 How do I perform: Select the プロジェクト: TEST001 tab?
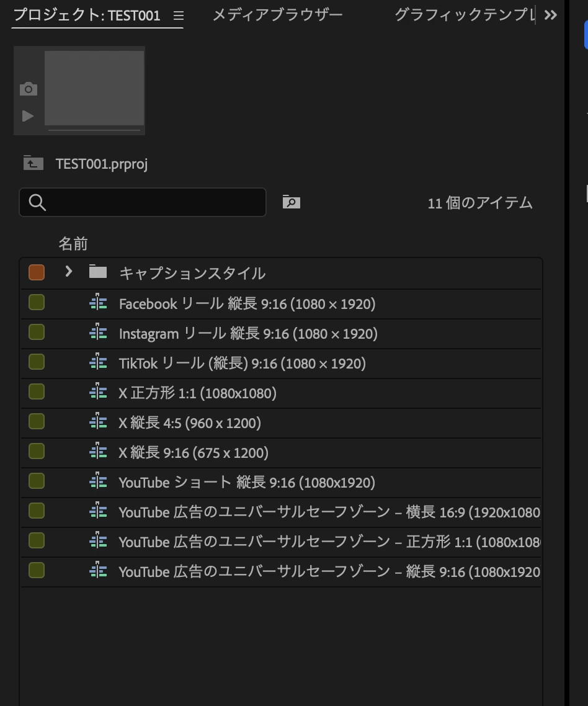click(87, 16)
